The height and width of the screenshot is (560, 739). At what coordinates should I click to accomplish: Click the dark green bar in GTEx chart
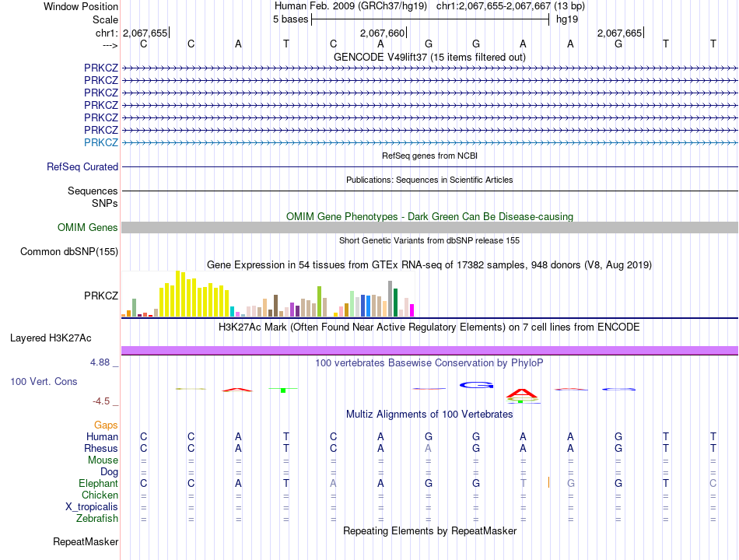[x=395, y=303]
